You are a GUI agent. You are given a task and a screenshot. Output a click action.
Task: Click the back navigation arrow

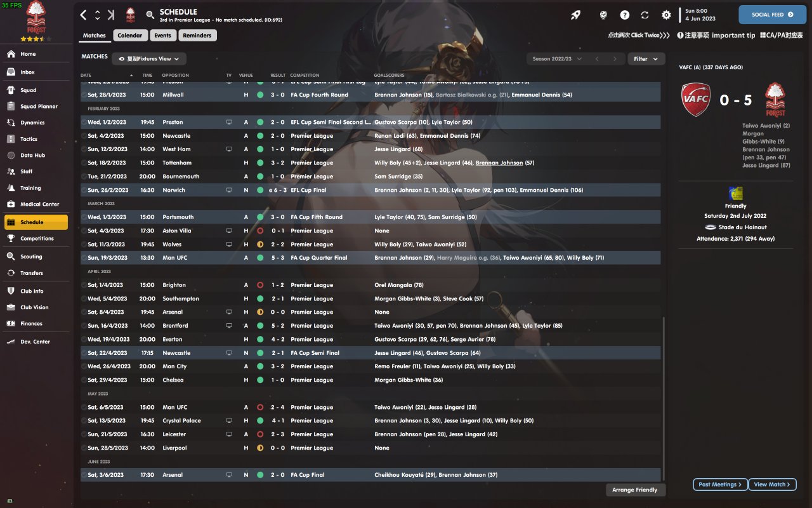(x=83, y=15)
